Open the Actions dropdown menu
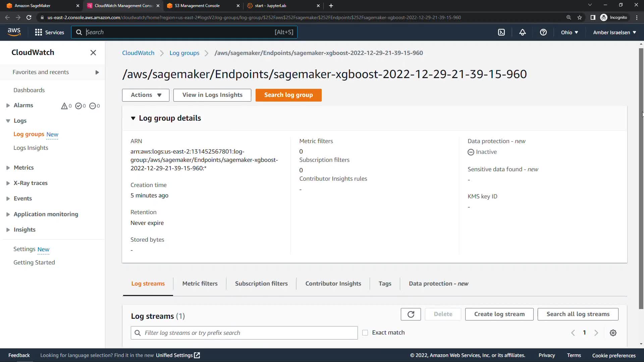This screenshot has height=362, width=644. (146, 95)
